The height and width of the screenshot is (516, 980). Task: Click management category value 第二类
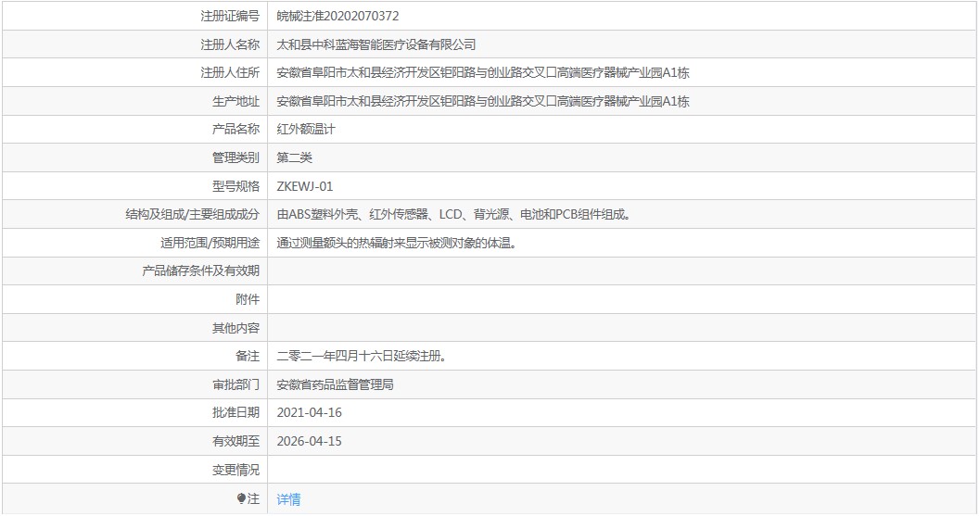[x=295, y=158]
